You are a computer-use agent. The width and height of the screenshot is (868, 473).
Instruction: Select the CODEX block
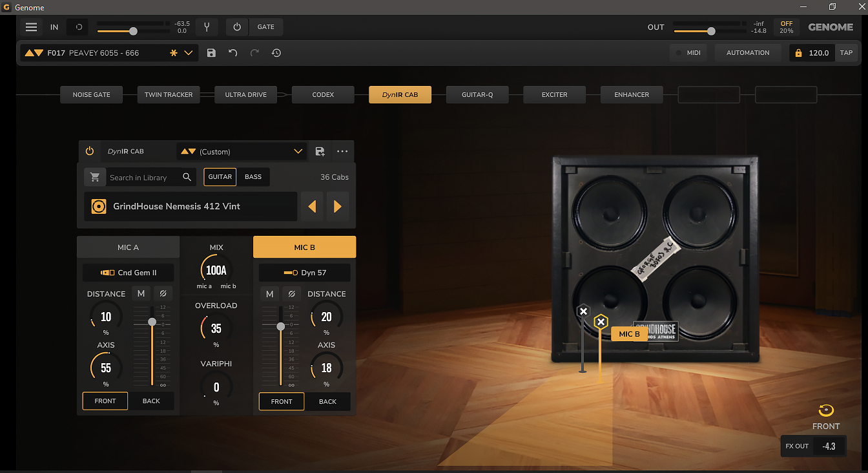[323, 95]
